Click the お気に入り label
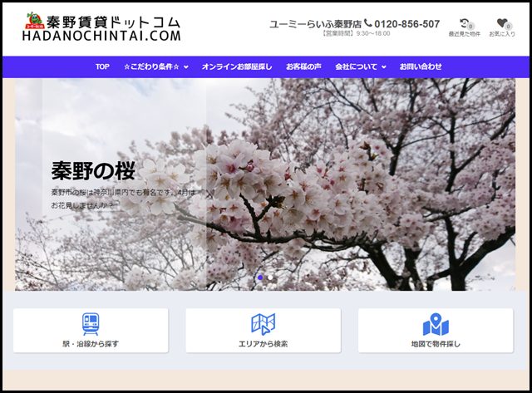532x393 pixels. (x=502, y=34)
